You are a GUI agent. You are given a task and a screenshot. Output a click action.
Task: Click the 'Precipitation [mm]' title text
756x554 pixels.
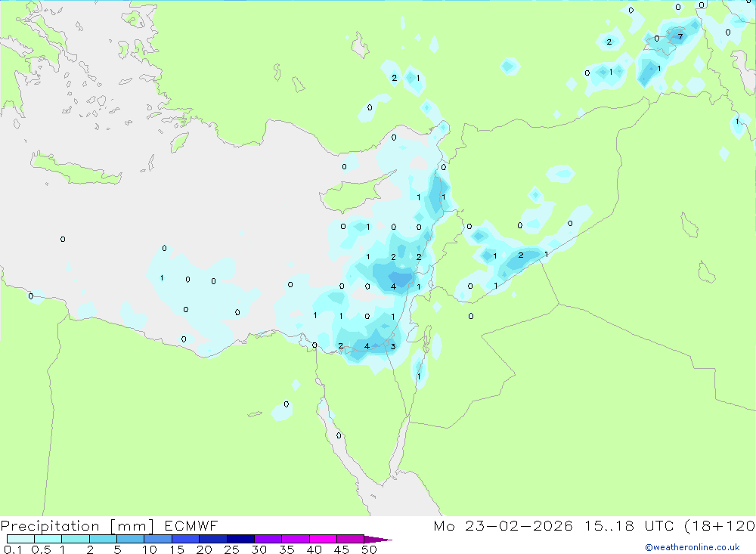(x=77, y=526)
